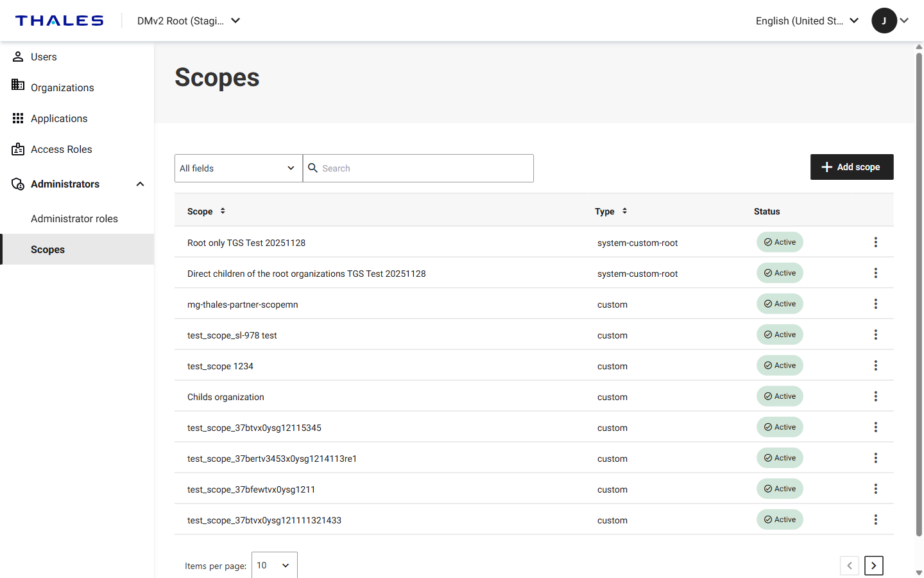Click the scrollbar up arrow
The height and width of the screenshot is (578, 924).
[919, 47]
